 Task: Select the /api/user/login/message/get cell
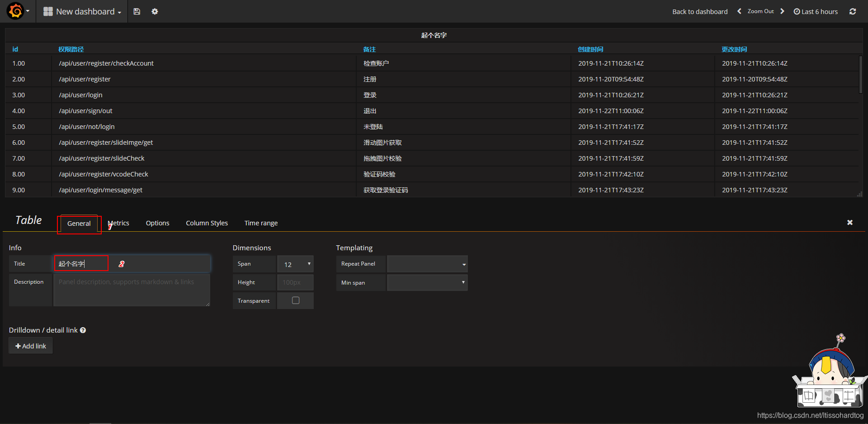(204, 190)
